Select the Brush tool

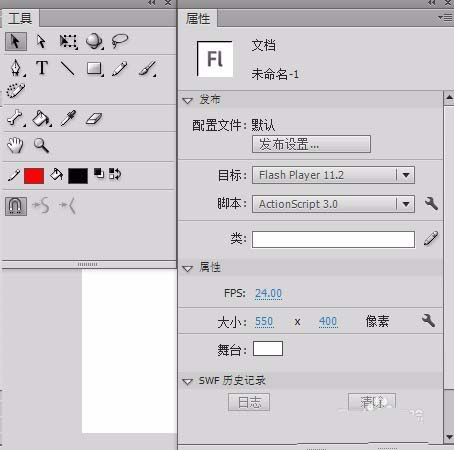pyautogui.click(x=148, y=68)
